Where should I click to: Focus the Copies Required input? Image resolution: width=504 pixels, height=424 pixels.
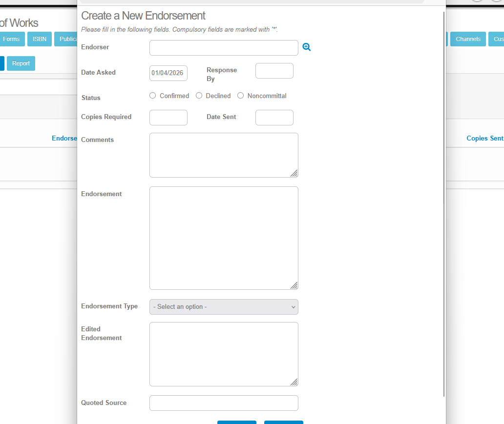pos(168,118)
